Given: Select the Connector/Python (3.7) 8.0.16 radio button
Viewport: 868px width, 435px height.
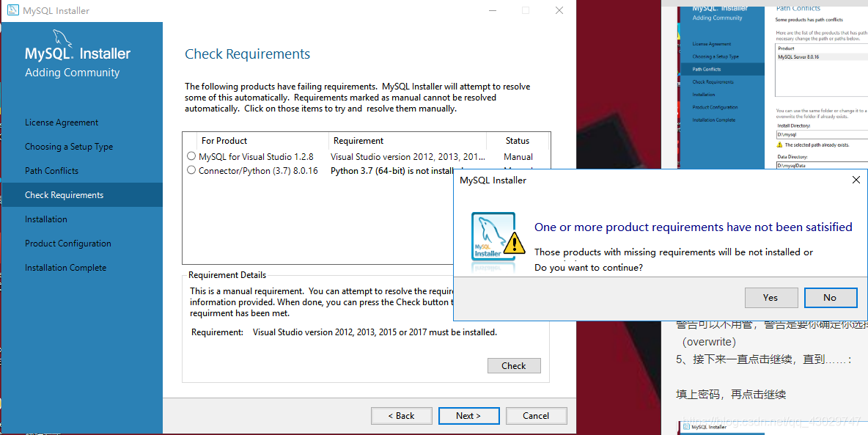Looking at the screenshot, I should [x=191, y=169].
